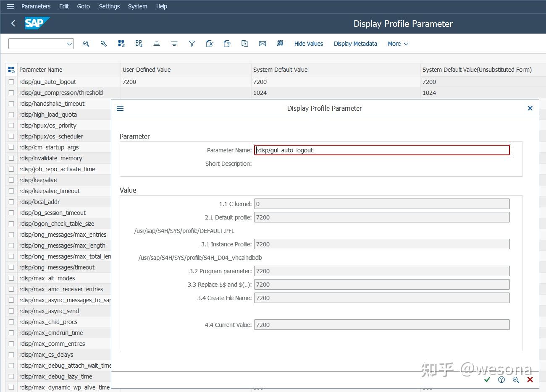Image resolution: width=546 pixels, height=392 pixels.
Task: Delete the filter with the Cx icon
Action: click(210, 44)
